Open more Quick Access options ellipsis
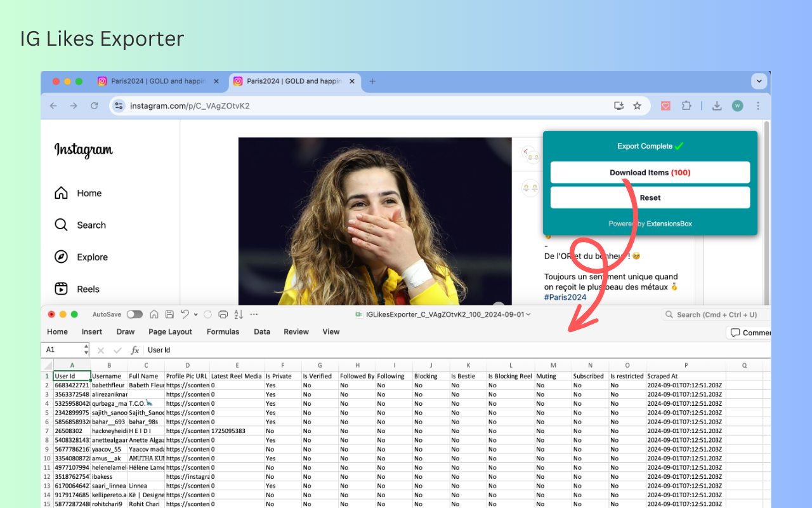812x508 pixels. [x=254, y=314]
